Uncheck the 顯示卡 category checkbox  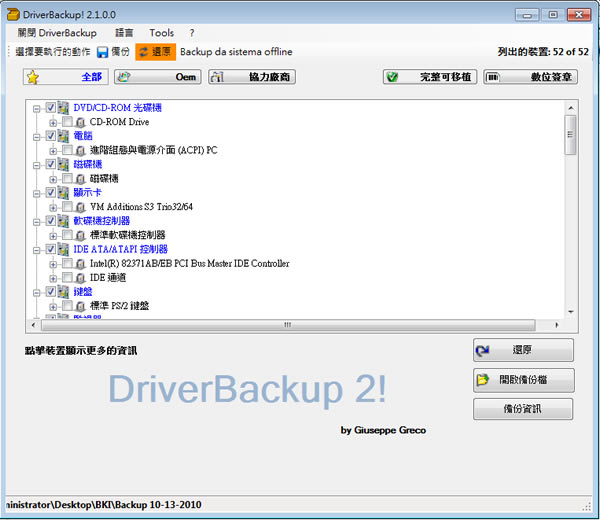[x=51, y=192]
